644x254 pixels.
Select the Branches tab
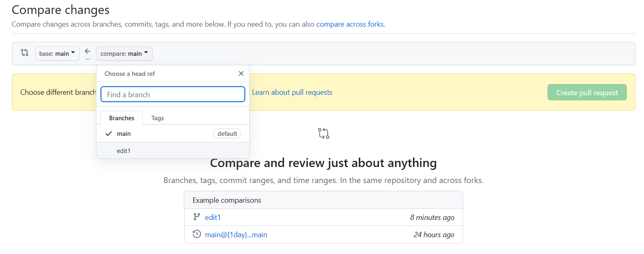pyautogui.click(x=122, y=118)
